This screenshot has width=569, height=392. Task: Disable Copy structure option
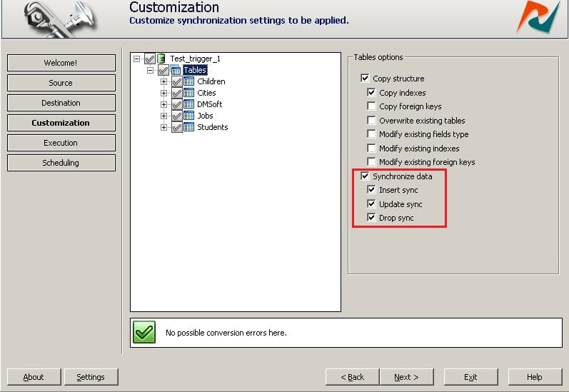[x=365, y=78]
